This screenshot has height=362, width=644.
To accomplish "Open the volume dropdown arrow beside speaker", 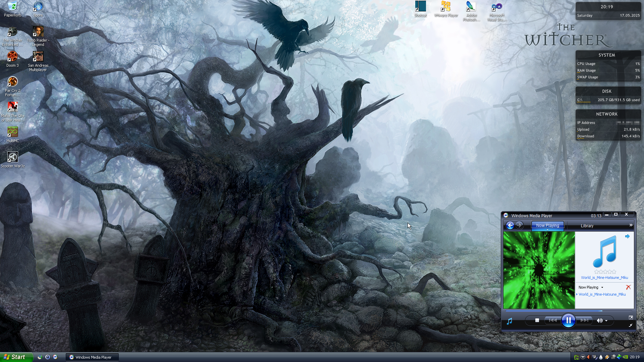I will pyautogui.click(x=606, y=321).
